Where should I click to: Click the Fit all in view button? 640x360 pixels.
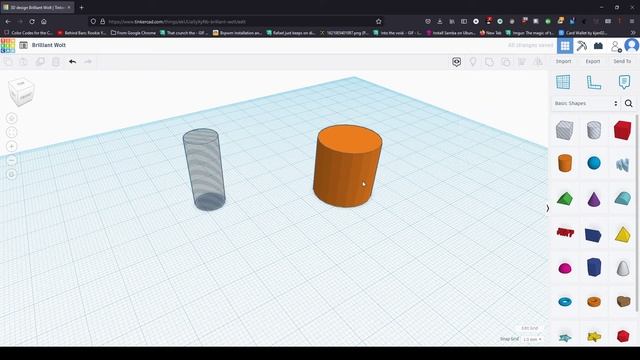coord(11,132)
